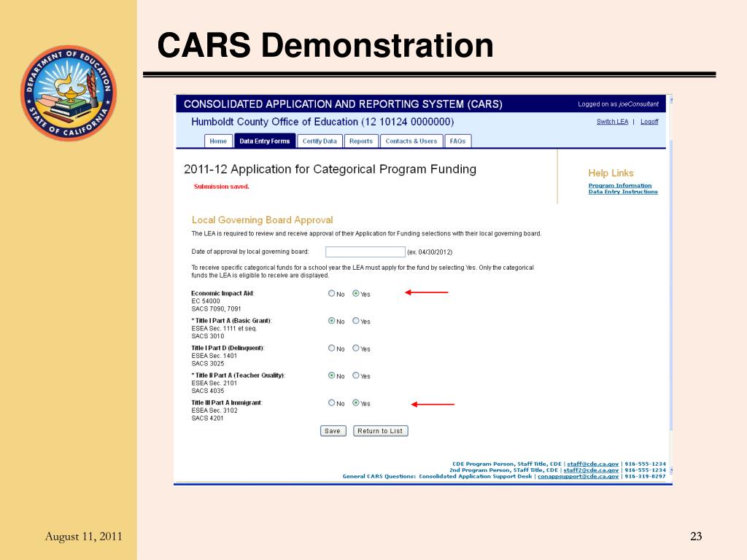
Task: Click the 'ESEA Sec. 2101' text
Action: [x=214, y=384]
